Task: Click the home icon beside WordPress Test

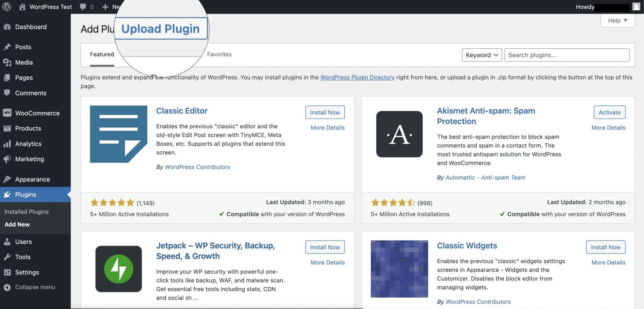Action: pyautogui.click(x=23, y=7)
